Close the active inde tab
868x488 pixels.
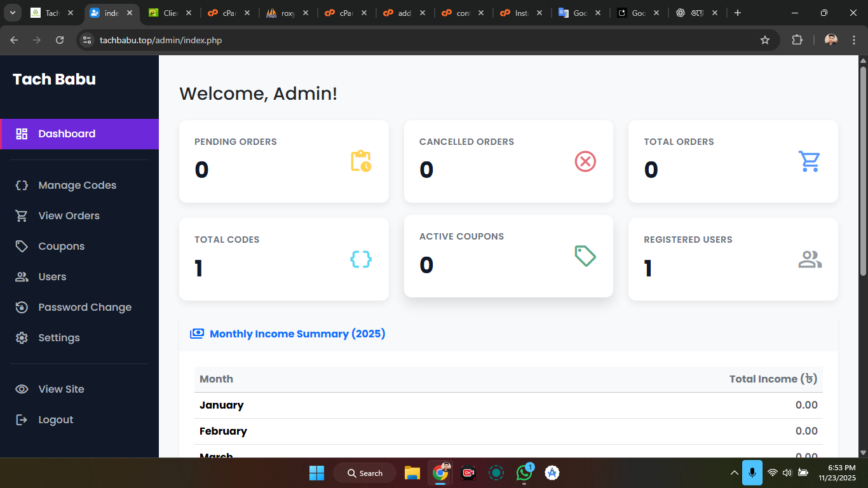click(x=130, y=13)
